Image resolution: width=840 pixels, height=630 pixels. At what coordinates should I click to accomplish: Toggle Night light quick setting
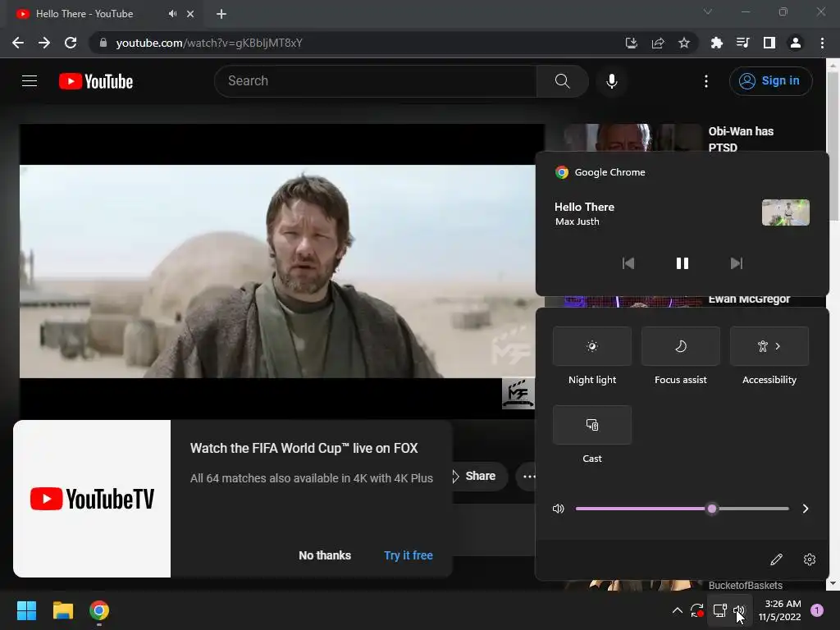[x=592, y=346]
